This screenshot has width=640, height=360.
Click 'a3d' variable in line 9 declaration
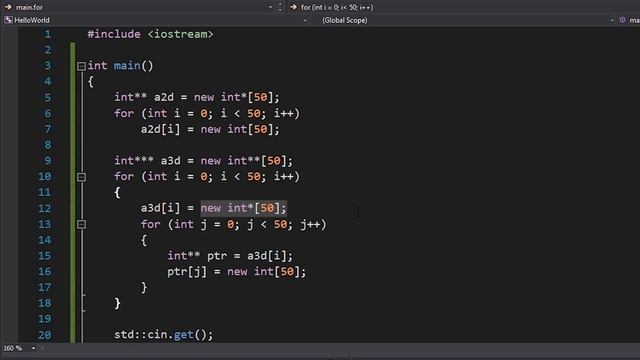(170, 161)
